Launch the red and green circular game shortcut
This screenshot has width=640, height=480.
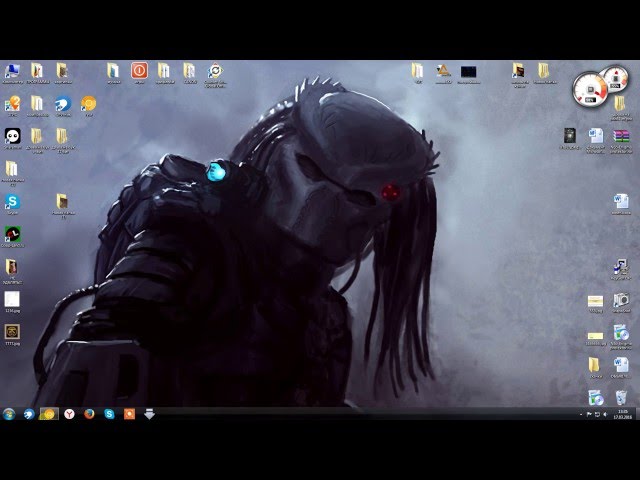[x=12, y=234]
